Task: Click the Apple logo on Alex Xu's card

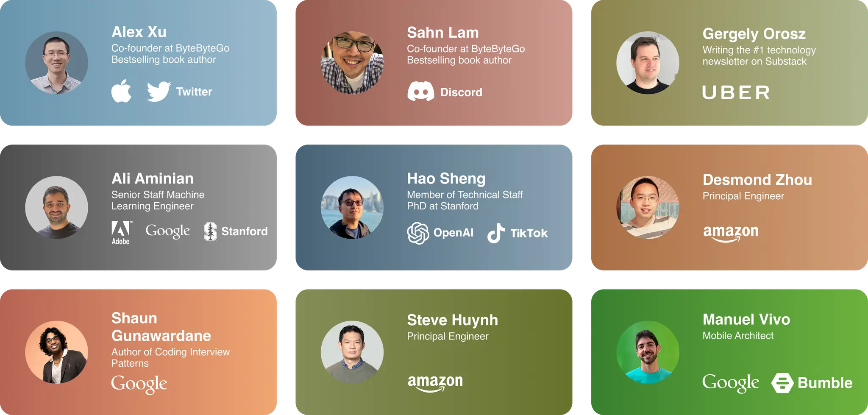Action: 121,91
